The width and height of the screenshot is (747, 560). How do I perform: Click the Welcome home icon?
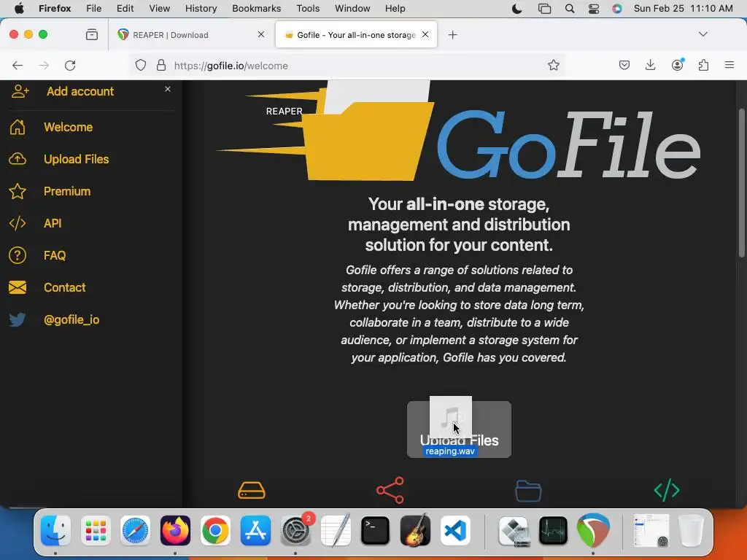click(18, 127)
